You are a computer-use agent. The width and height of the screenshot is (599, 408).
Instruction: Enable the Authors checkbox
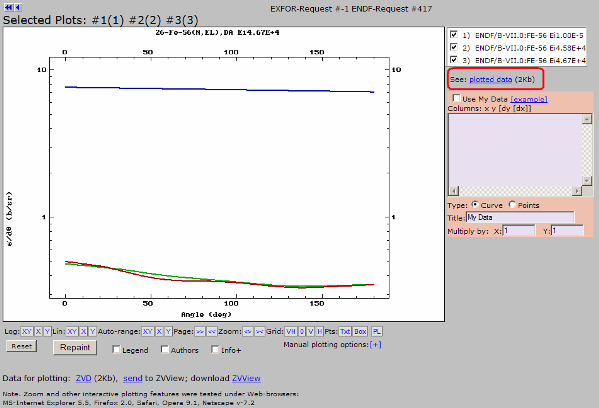165,349
